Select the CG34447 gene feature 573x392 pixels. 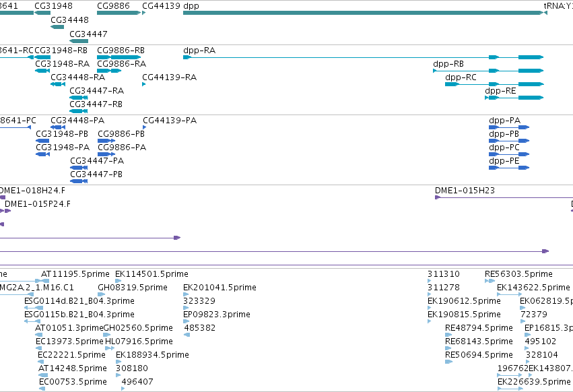click(79, 41)
